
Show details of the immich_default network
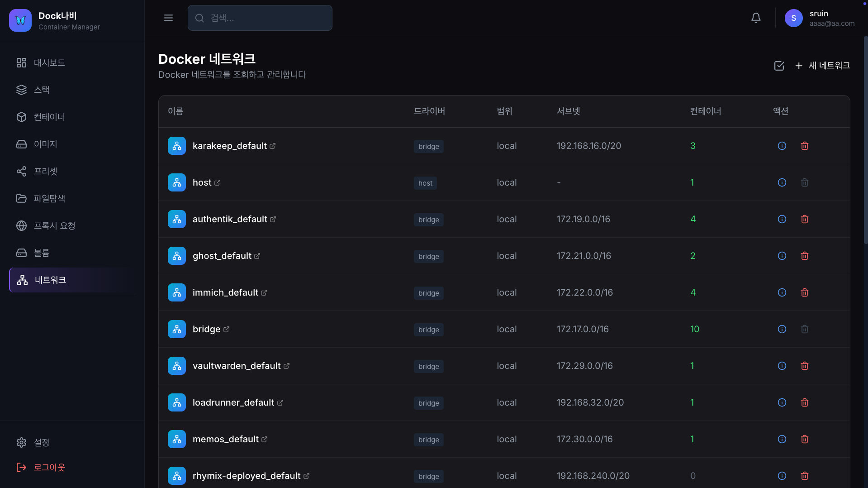782,292
